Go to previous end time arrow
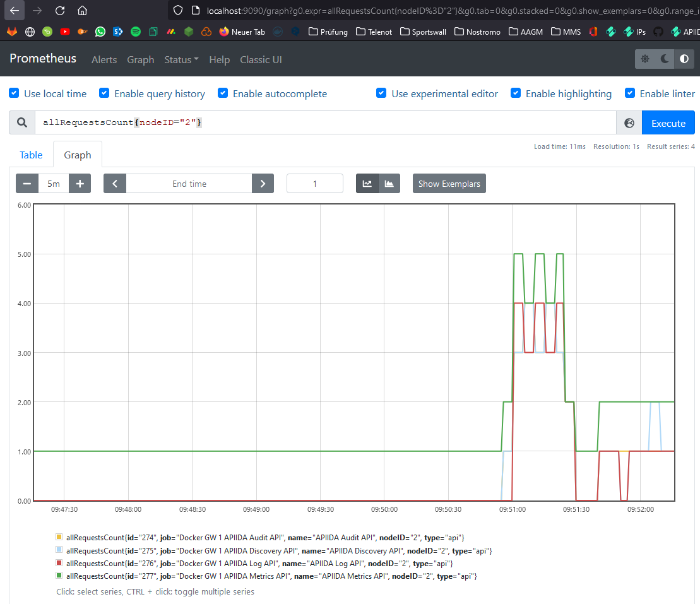Image resolution: width=700 pixels, height=604 pixels. coord(115,184)
